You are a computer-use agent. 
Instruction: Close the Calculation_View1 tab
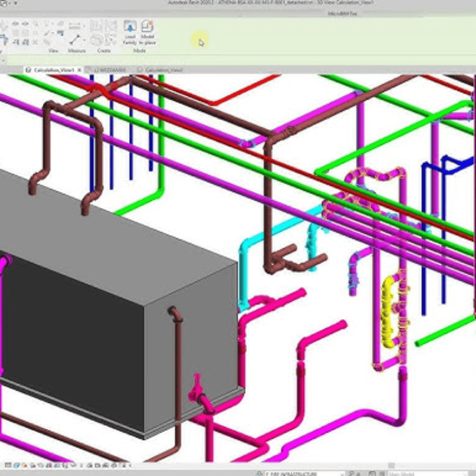tap(80, 70)
